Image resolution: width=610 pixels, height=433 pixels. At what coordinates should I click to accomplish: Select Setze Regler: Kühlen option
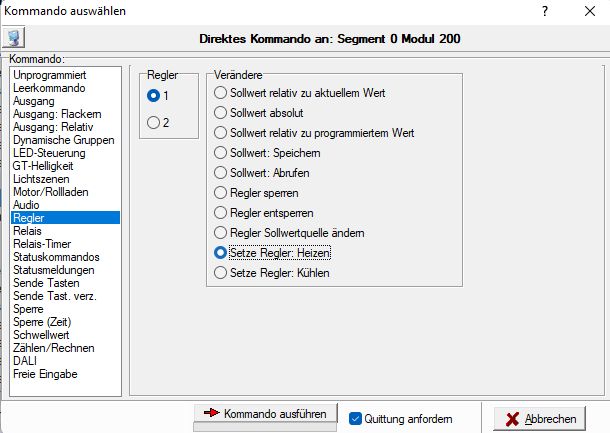[x=221, y=273]
